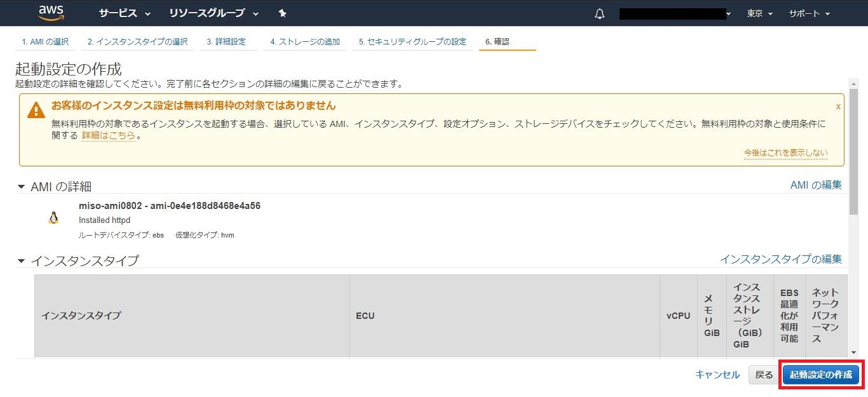The width and height of the screenshot is (868, 397).
Task: Click the AWS logo home icon
Action: pyautogui.click(x=51, y=13)
